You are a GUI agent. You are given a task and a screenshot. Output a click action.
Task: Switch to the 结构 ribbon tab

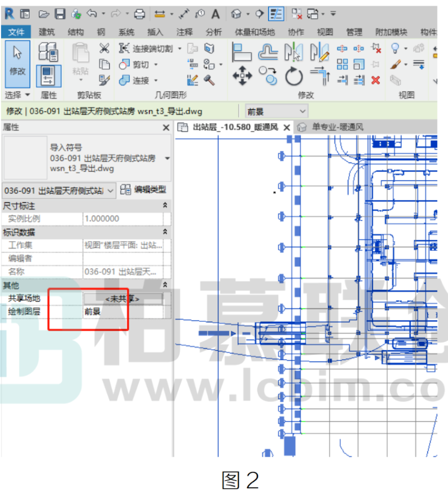[76, 32]
